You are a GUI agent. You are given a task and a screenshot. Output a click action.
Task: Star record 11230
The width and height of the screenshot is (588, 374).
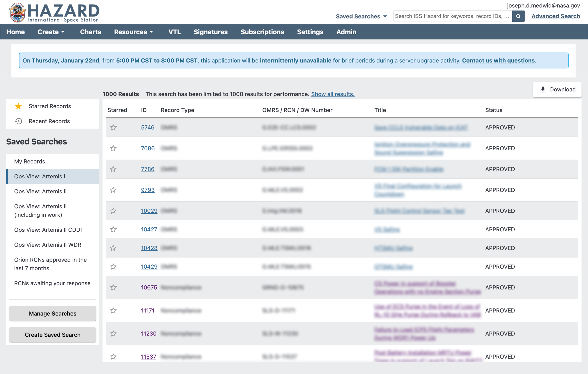113,334
